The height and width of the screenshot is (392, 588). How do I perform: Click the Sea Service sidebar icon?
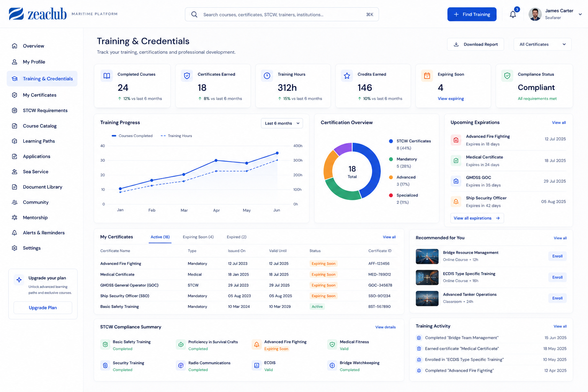pos(15,171)
